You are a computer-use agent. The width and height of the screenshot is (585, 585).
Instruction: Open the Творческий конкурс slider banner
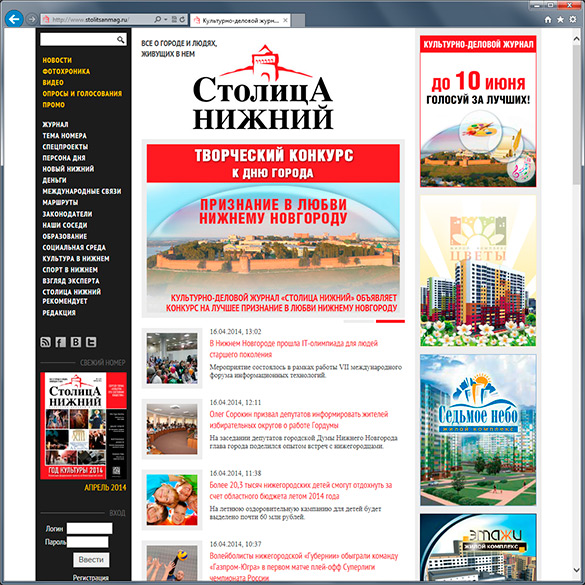click(x=273, y=229)
